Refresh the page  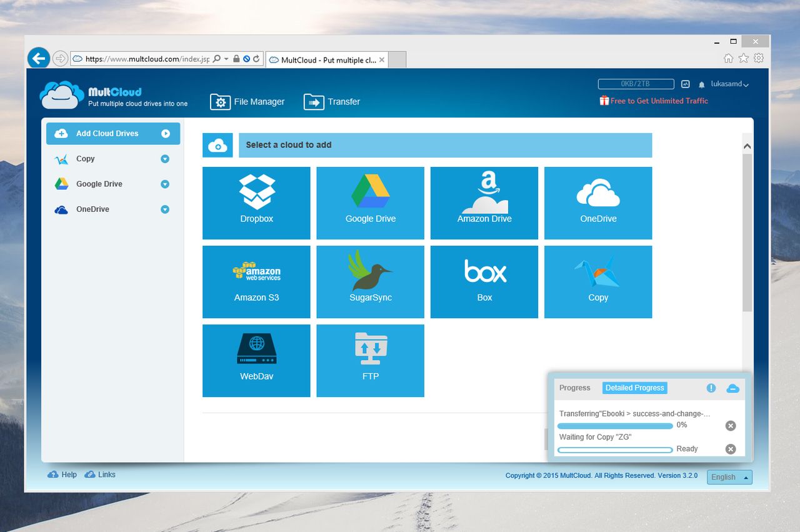[x=256, y=59]
